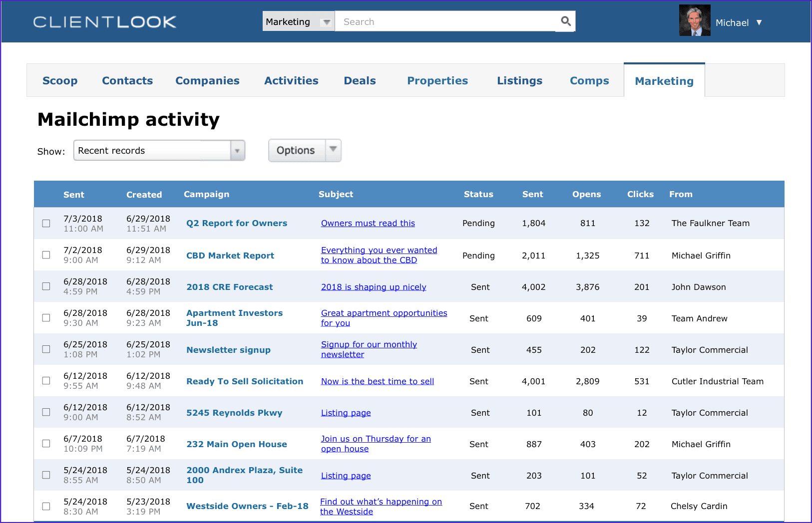The height and width of the screenshot is (523, 812).
Task: Click subject 'Join us on Thursday for an open house'
Action: [x=376, y=444]
